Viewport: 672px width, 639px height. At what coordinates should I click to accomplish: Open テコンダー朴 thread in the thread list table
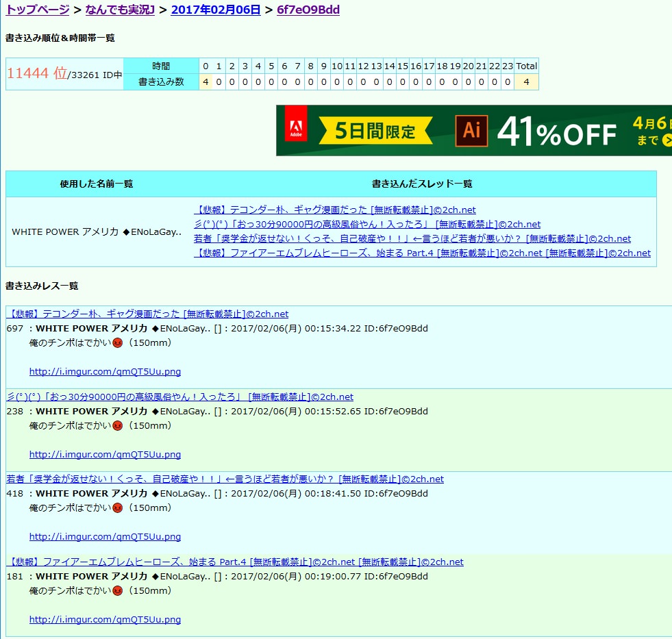point(334,210)
